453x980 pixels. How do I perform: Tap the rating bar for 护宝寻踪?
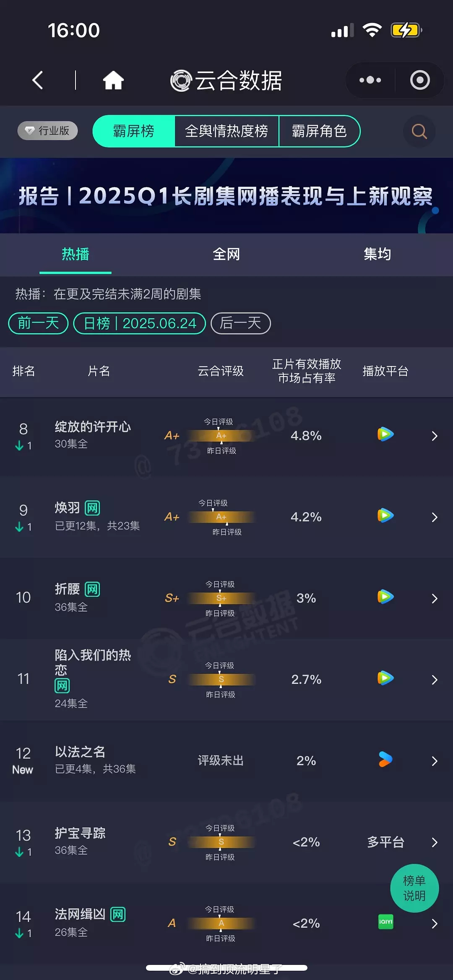(221, 842)
